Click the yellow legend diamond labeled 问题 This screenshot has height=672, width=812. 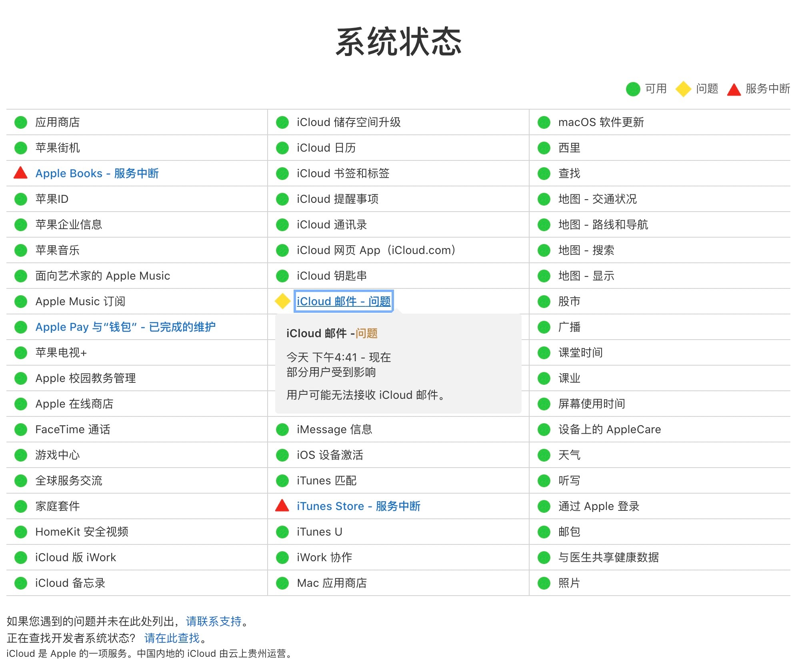click(684, 89)
